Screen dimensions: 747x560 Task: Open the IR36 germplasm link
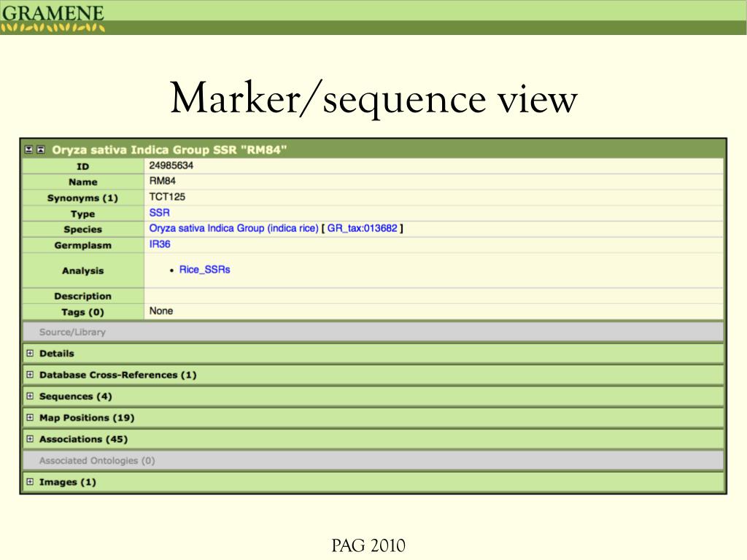tap(160, 244)
